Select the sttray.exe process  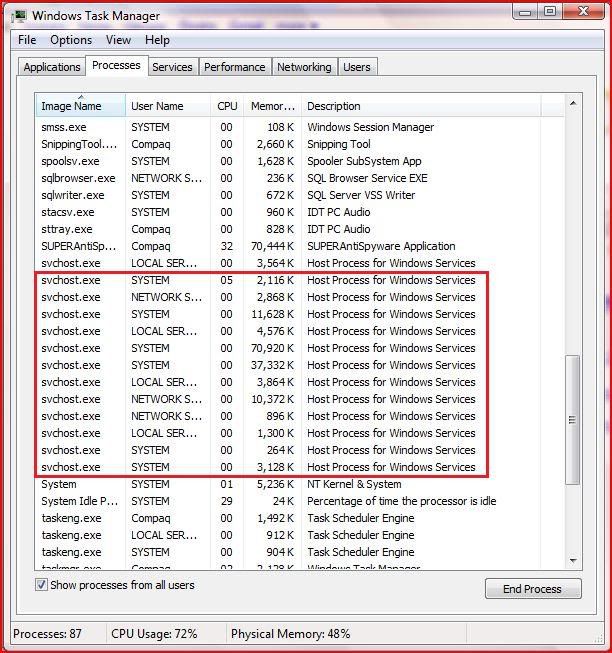point(300,229)
